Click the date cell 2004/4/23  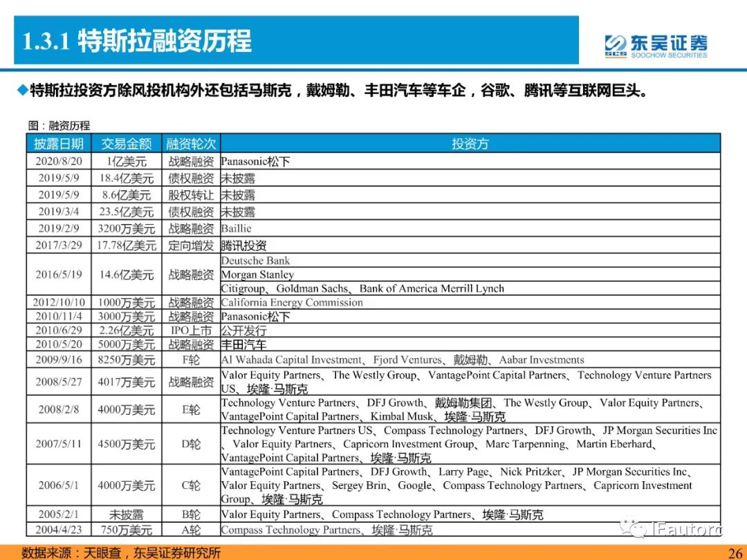point(59,529)
